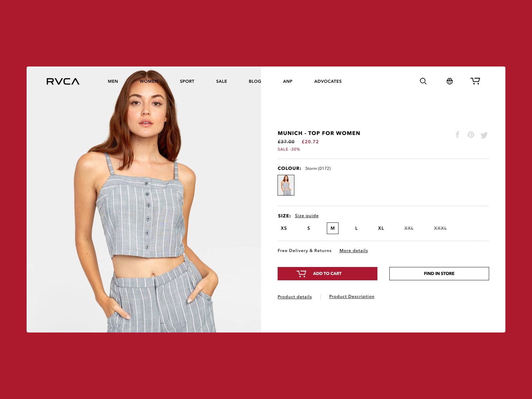Share product on Facebook
Viewport: 532px width, 399px height.
458,135
